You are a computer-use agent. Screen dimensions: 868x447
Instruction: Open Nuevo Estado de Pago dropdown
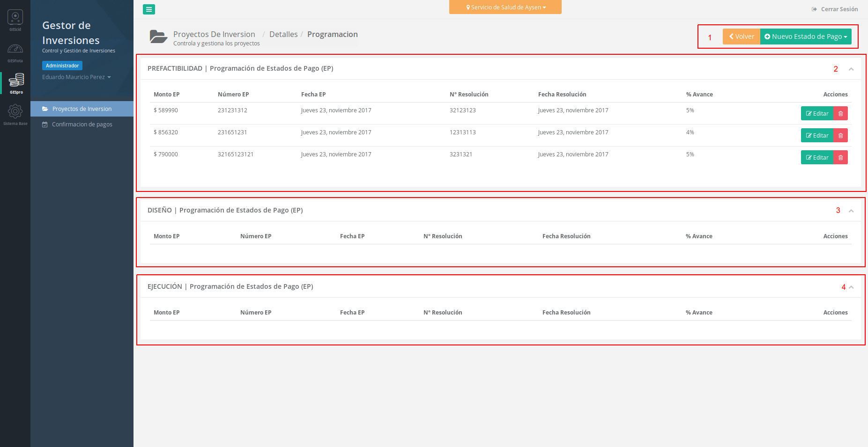click(806, 37)
